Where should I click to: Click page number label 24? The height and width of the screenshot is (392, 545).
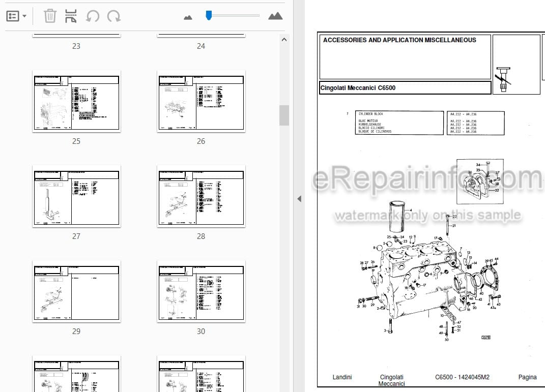(x=201, y=46)
